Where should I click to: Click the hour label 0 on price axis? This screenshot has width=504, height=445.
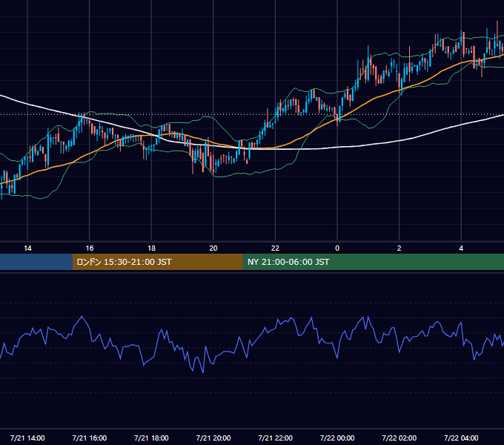pyautogui.click(x=337, y=248)
